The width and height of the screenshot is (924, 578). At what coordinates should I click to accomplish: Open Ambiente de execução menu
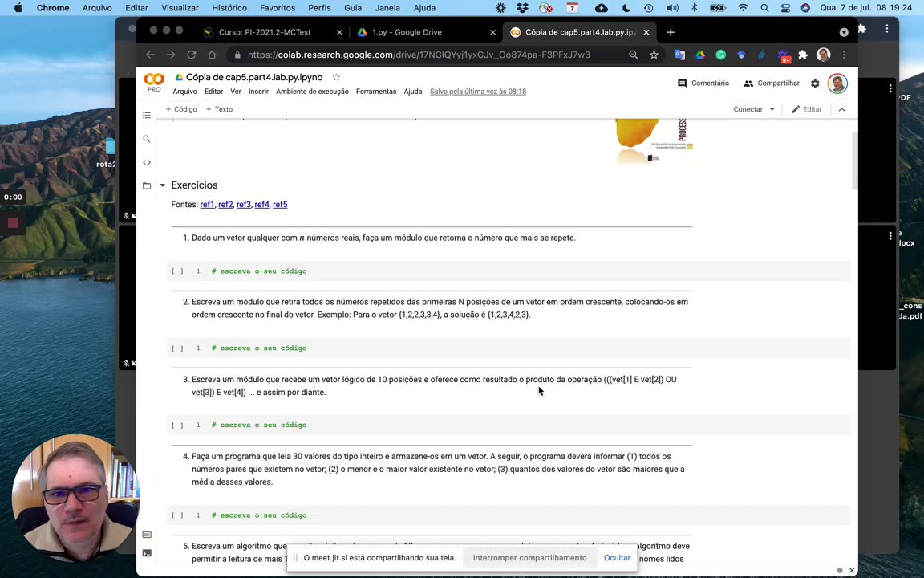[x=312, y=92]
